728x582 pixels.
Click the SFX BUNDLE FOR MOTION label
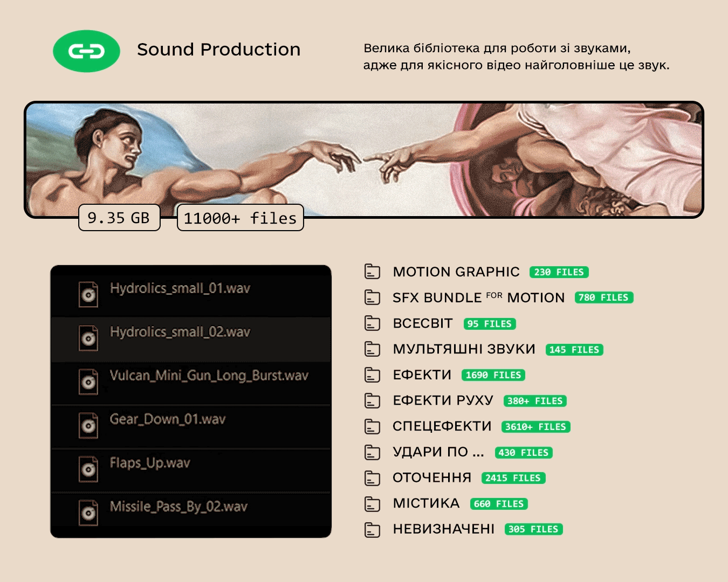[x=479, y=297]
